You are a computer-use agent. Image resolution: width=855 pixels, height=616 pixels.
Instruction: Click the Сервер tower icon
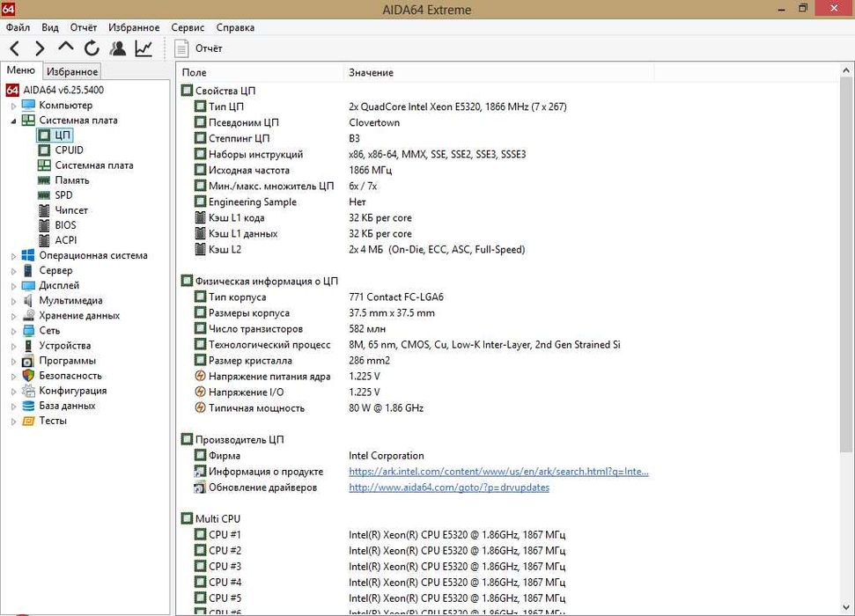[28, 270]
